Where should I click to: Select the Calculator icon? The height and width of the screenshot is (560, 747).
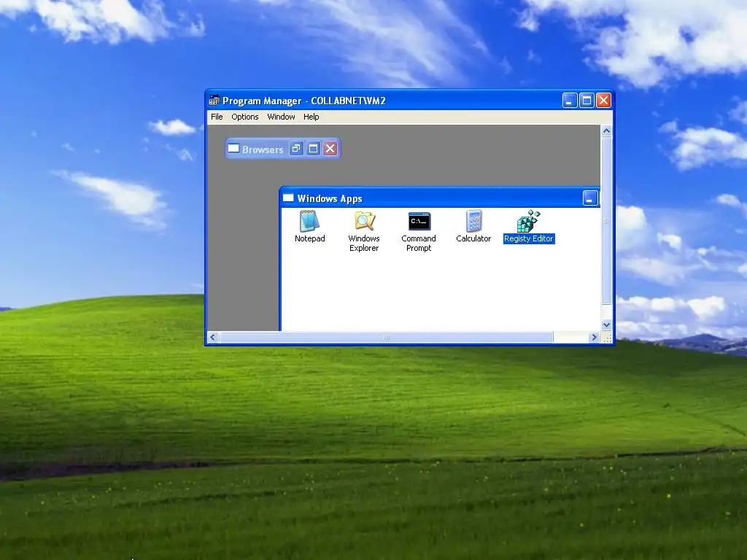[x=473, y=221]
